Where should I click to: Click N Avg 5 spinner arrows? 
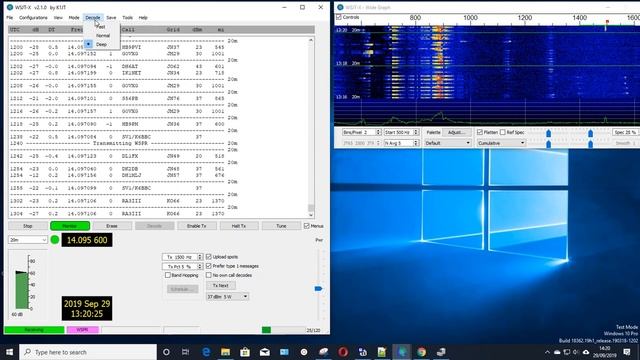click(416, 143)
